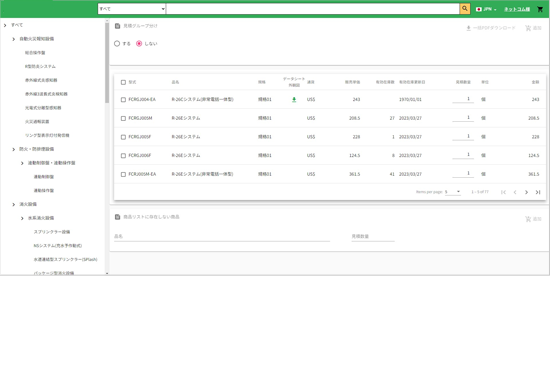Jump to first page of results
The image size is (550, 388).
click(x=503, y=192)
